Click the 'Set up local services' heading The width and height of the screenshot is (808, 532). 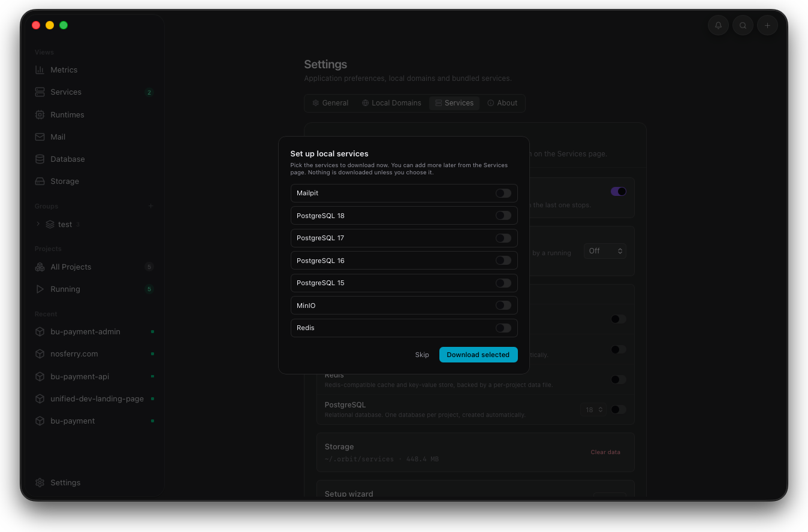coord(329,153)
